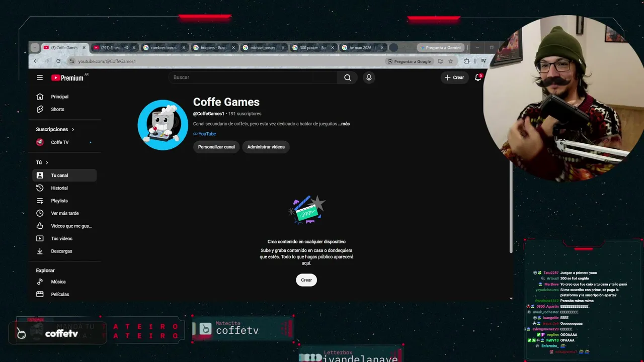
Task: Click Preguntar a Google in address bar
Action: pos(409,61)
